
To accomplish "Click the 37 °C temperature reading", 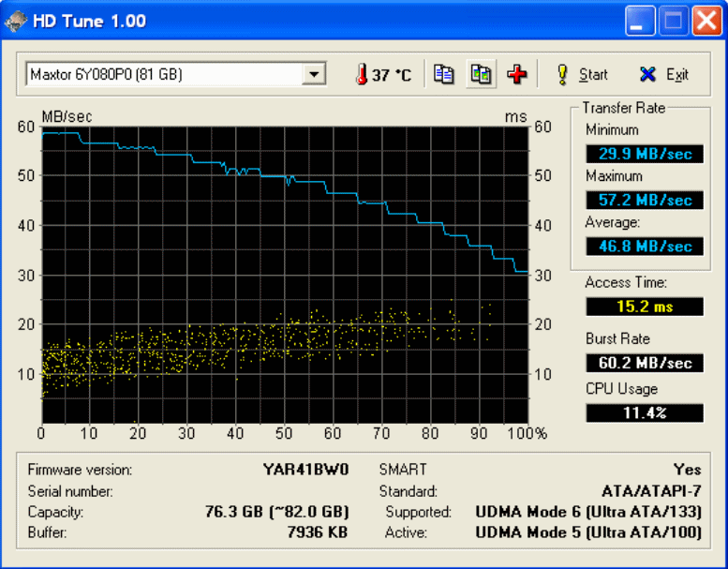I will pyautogui.click(x=392, y=75).
